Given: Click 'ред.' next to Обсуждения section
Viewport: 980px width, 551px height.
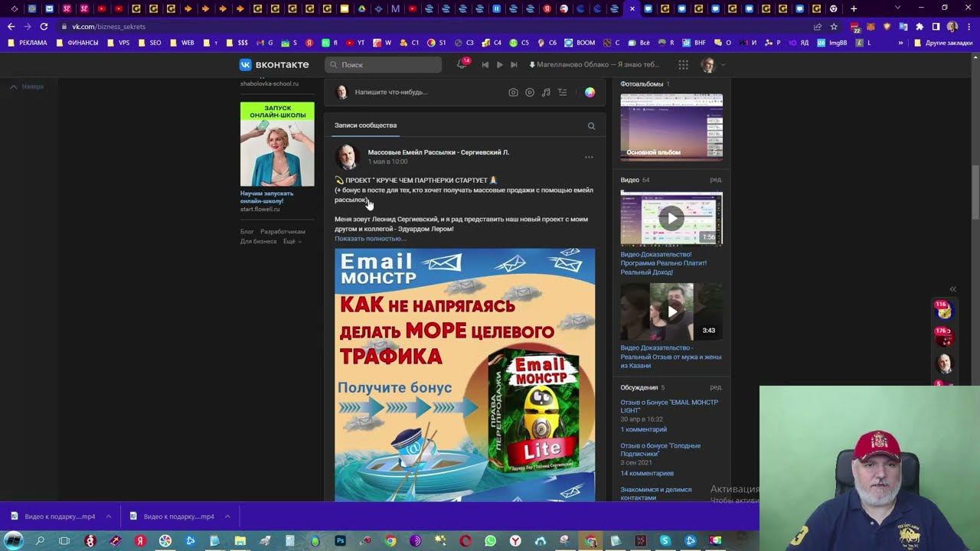Looking at the screenshot, I should point(716,387).
